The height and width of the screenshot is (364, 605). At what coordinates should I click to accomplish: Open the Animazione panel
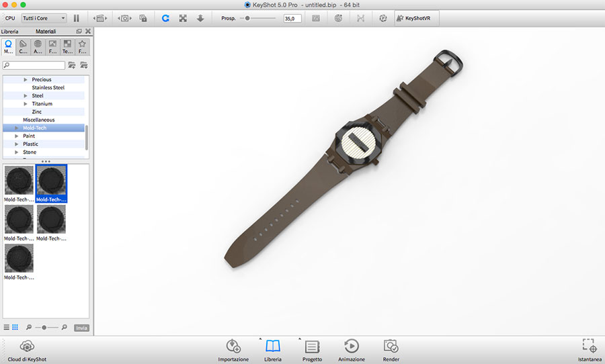[x=352, y=351]
